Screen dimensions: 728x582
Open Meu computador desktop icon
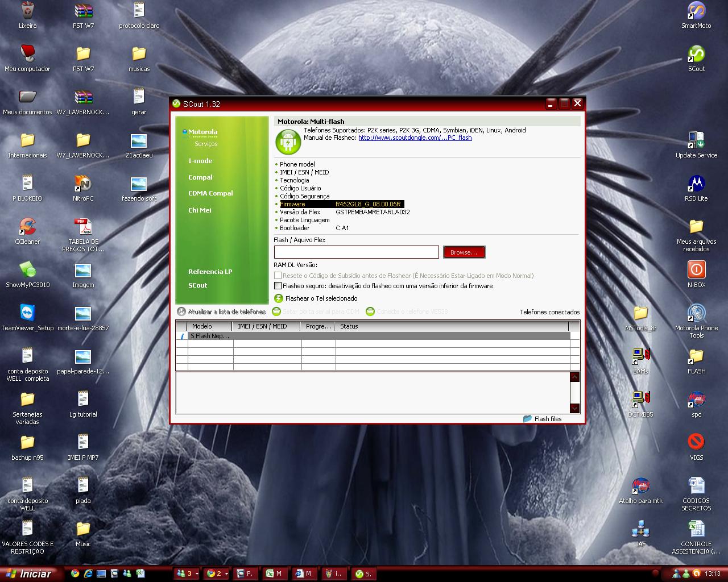27,54
